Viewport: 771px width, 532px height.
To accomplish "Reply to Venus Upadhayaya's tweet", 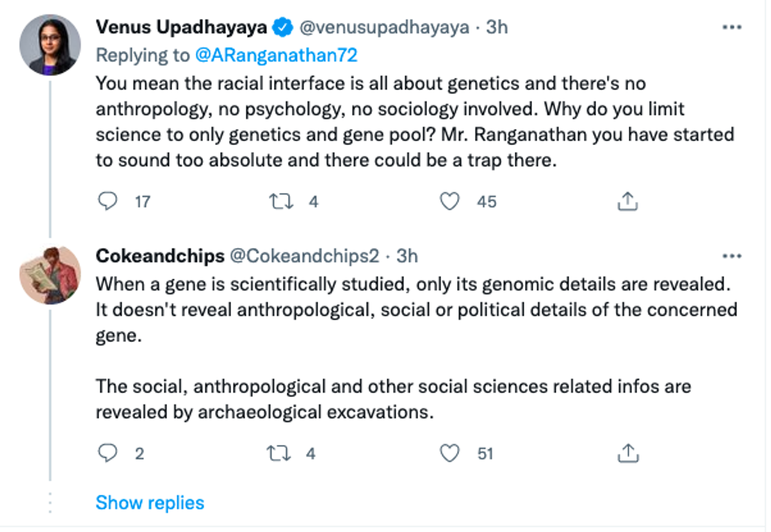I will click(x=108, y=201).
